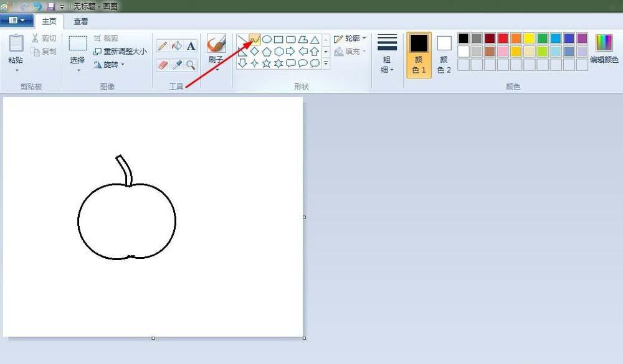Activate Color 1 (颜色 1) foreground button
Image resolution: width=623 pixels, height=364 pixels.
coord(419,55)
